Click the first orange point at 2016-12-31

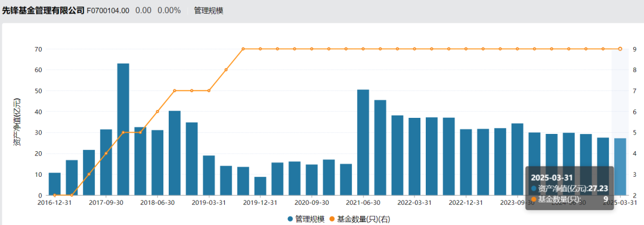click(55, 195)
